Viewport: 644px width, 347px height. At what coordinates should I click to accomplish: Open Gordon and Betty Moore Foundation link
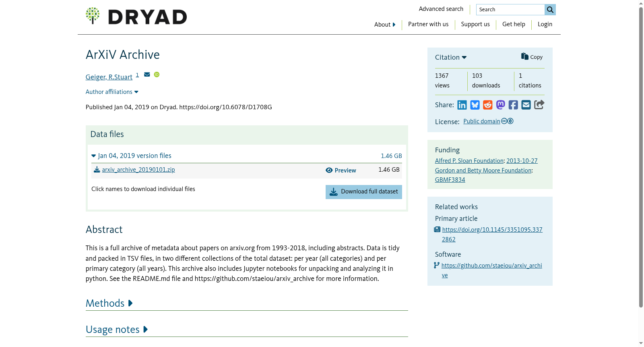coord(483,170)
